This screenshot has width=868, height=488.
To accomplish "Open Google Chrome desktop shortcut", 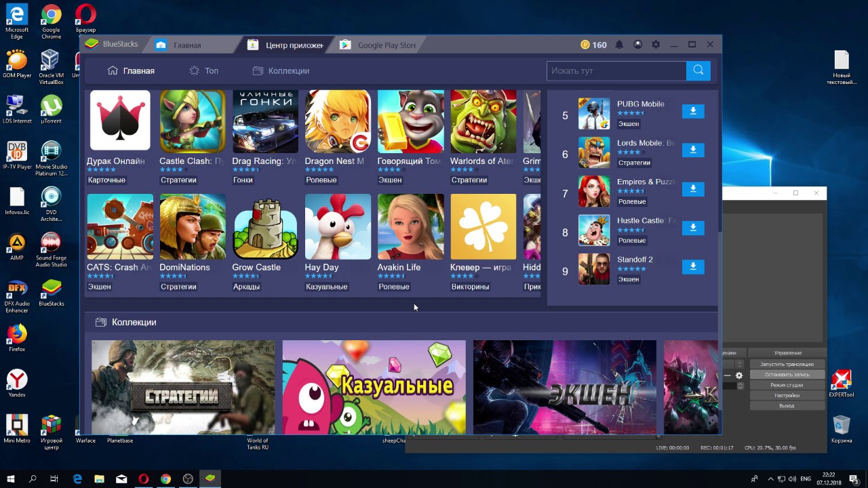I will [x=51, y=22].
